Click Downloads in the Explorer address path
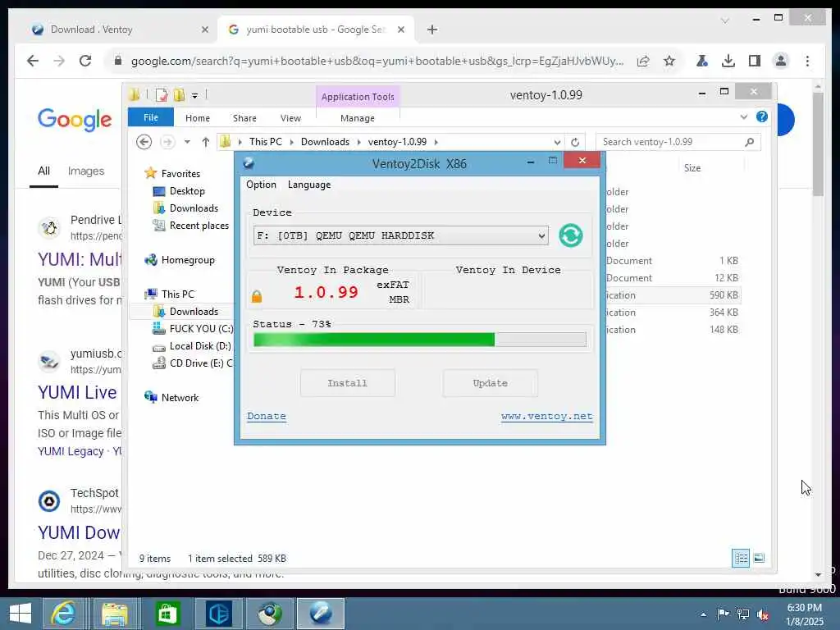 [325, 142]
